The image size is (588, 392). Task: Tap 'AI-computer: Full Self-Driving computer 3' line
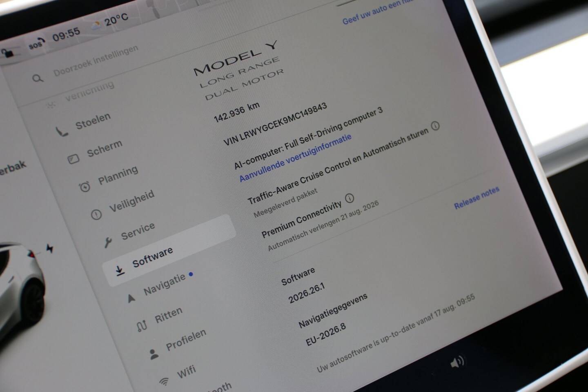(308, 139)
